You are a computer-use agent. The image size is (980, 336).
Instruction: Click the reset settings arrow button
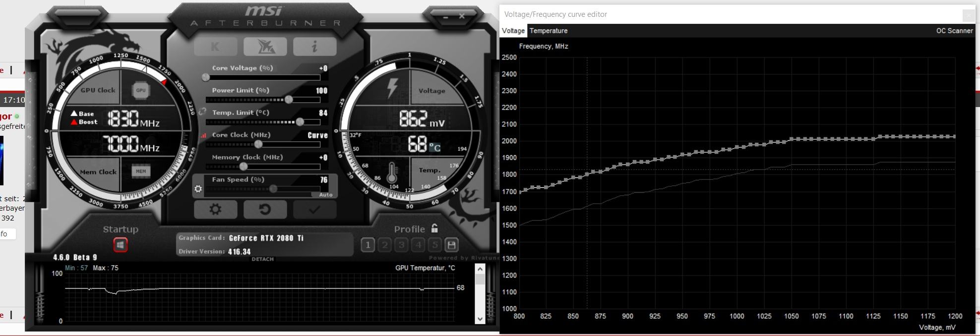pos(265,209)
